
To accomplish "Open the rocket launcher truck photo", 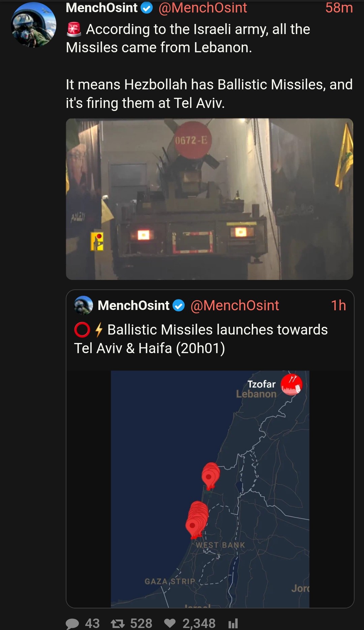I will pos(209,199).
